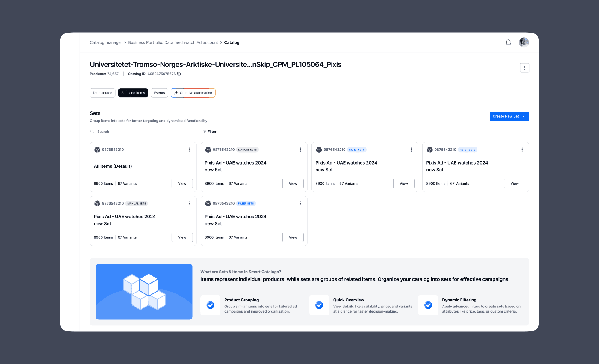
Task: Switch to the Data source tab
Action: point(102,93)
